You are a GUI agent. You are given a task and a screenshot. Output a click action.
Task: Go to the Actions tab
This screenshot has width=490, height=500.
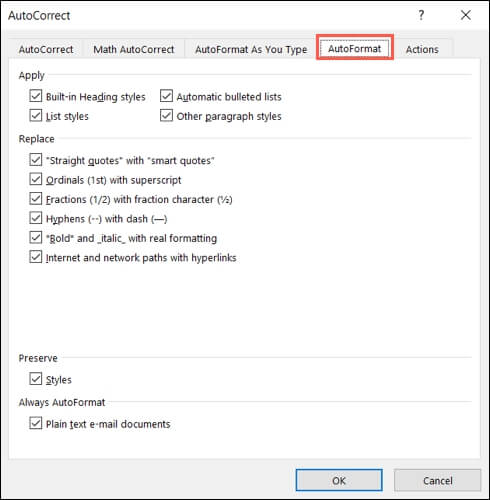click(422, 49)
